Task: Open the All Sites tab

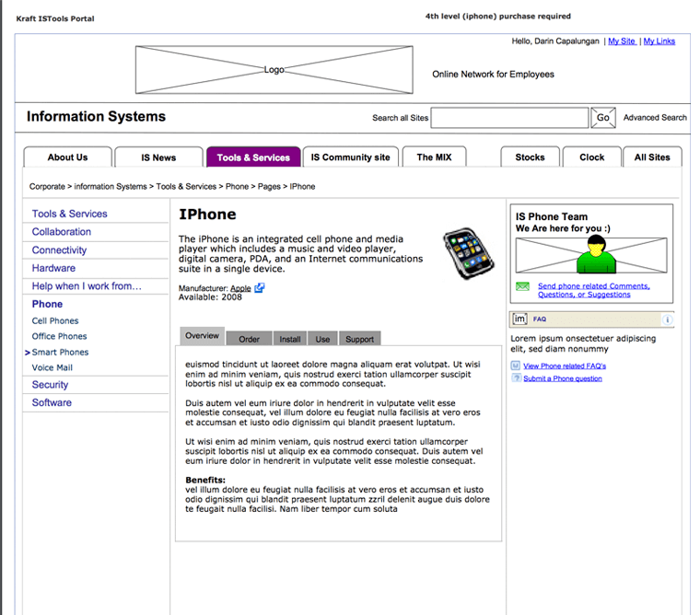Action: pyautogui.click(x=652, y=157)
